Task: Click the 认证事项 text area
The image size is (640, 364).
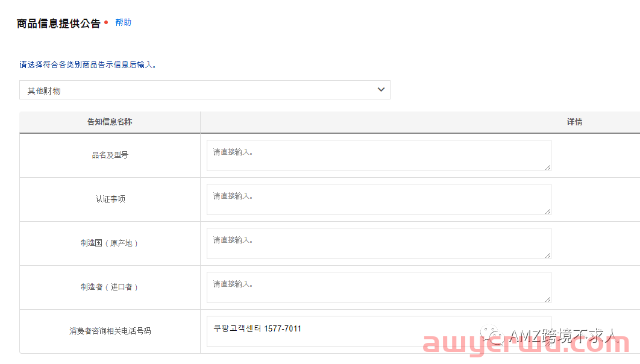Action: point(378,199)
